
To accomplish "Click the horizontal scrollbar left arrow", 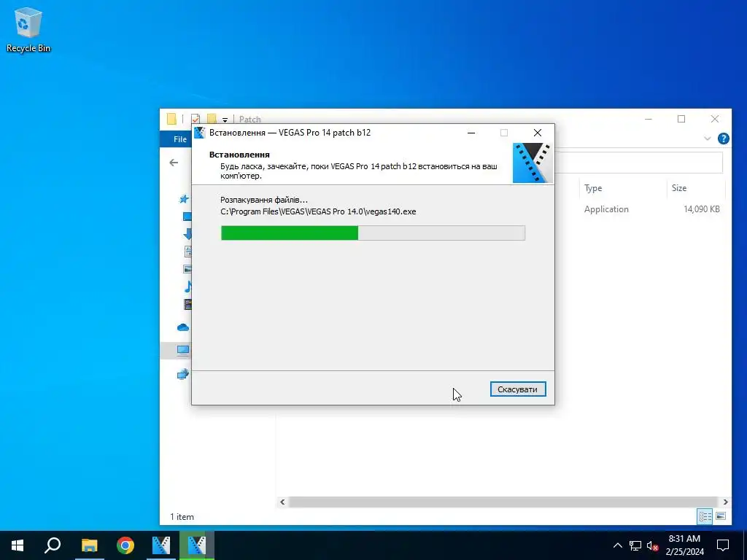I will 282,502.
